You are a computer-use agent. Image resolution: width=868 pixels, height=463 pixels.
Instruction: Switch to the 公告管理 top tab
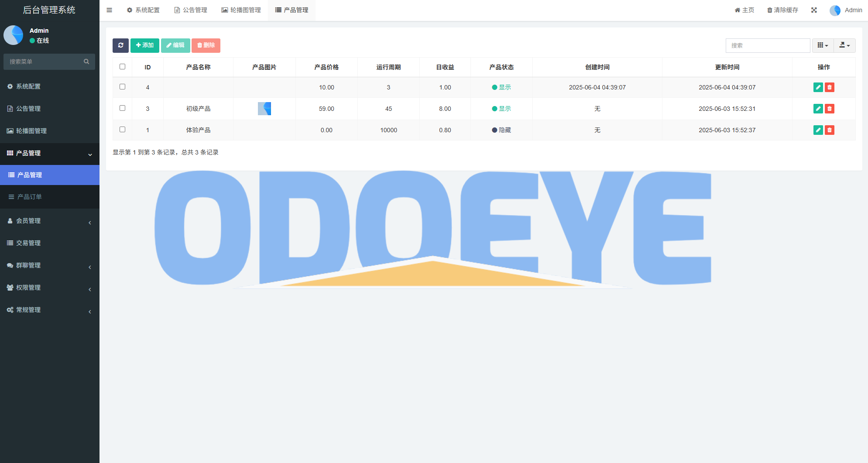(191, 10)
